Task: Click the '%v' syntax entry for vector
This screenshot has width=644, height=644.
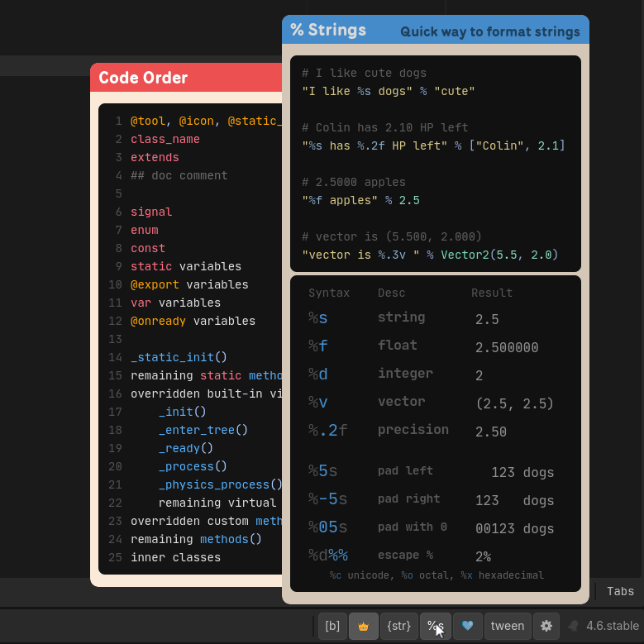Action: point(318,402)
